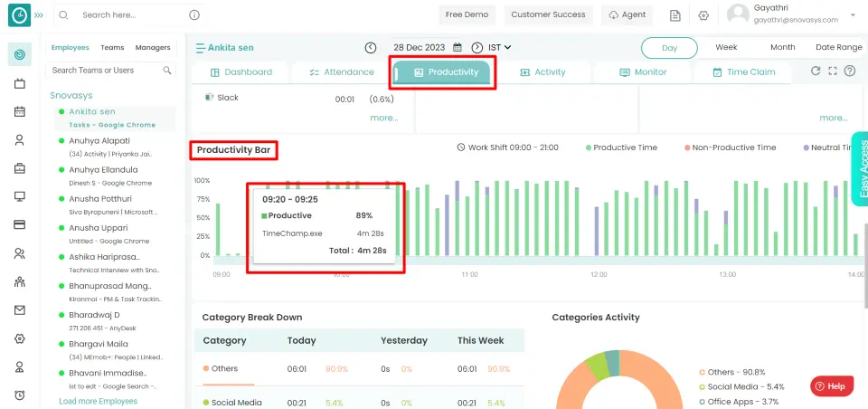Viewport: 868px width, 409px height.
Task: Open the gear icon in left sidebar
Action: click(19, 338)
